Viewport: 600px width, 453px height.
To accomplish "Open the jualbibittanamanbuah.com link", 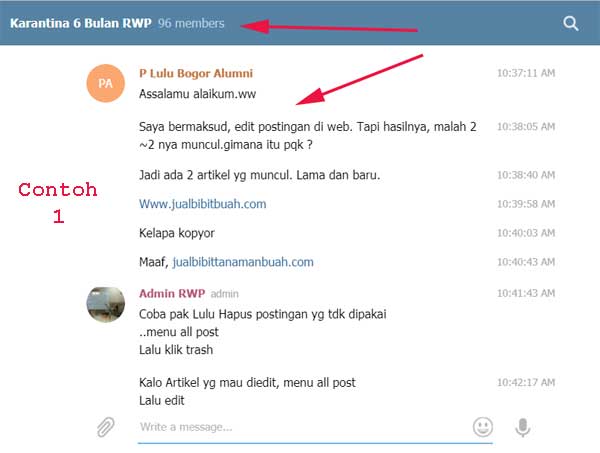I will pos(243,262).
